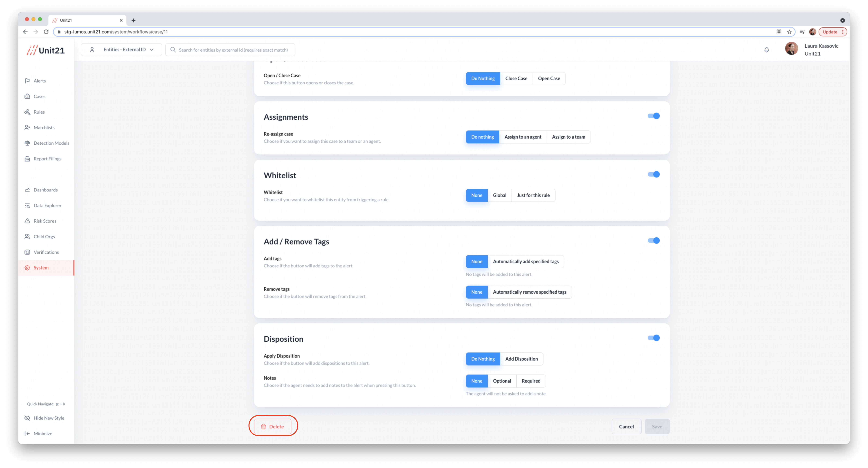Set Notes to Required
868x468 pixels.
click(531, 381)
